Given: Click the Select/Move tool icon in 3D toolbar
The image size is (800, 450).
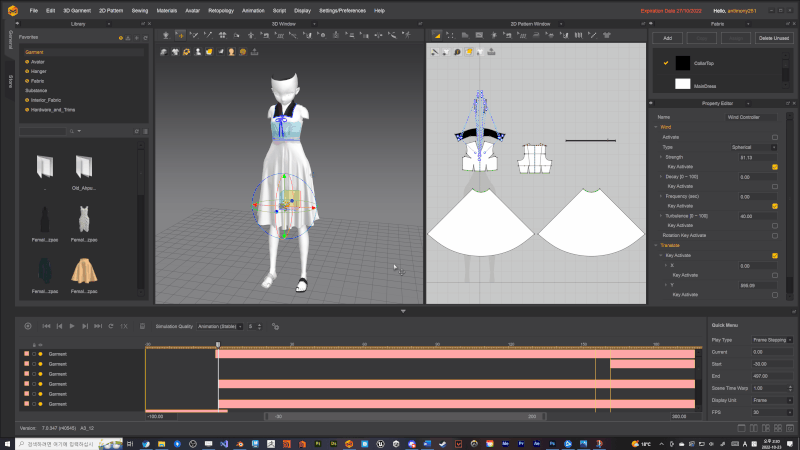Looking at the screenshot, I should 176,51.
